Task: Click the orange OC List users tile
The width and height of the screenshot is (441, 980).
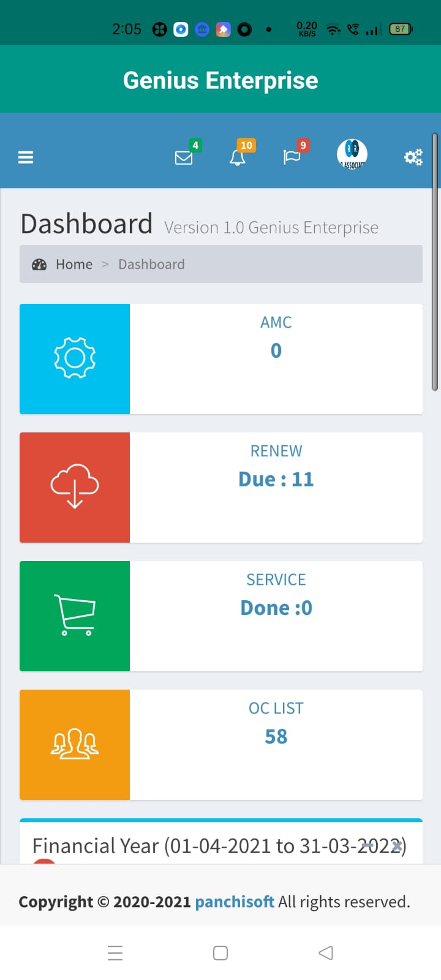Action: (x=75, y=744)
